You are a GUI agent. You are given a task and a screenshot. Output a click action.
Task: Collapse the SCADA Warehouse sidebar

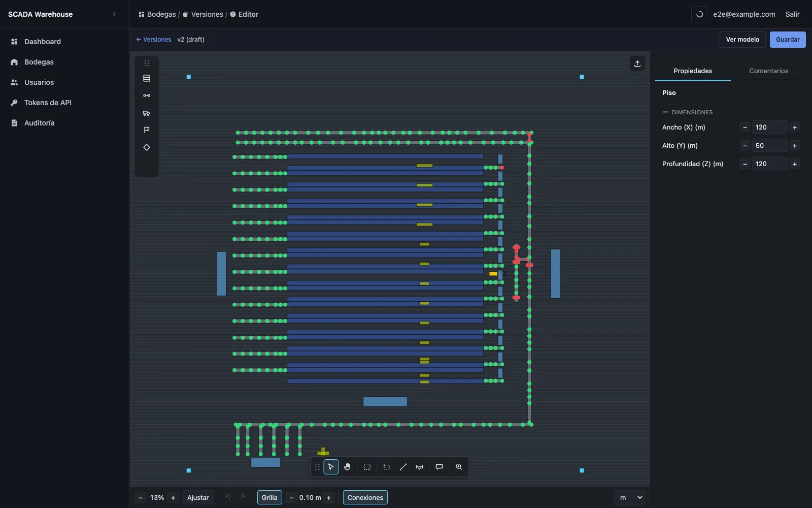(x=114, y=14)
